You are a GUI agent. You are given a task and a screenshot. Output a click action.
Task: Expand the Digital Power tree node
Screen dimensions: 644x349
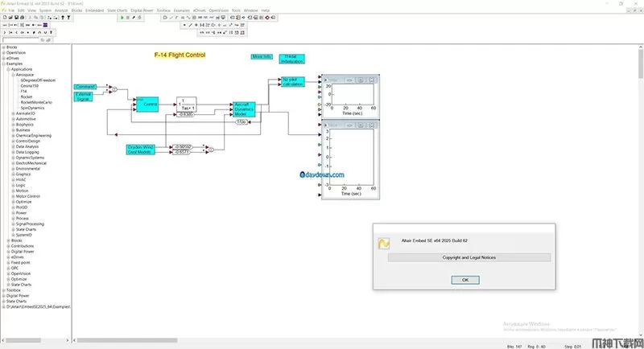pos(4,295)
